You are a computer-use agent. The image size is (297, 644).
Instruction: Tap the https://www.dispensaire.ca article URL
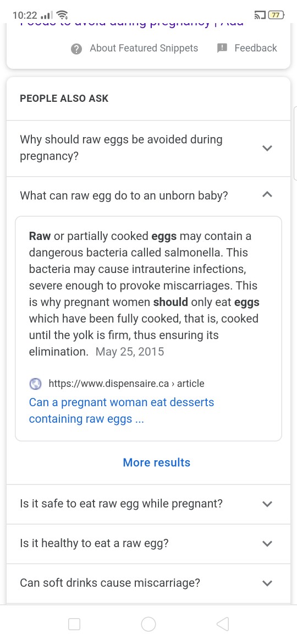point(127,384)
